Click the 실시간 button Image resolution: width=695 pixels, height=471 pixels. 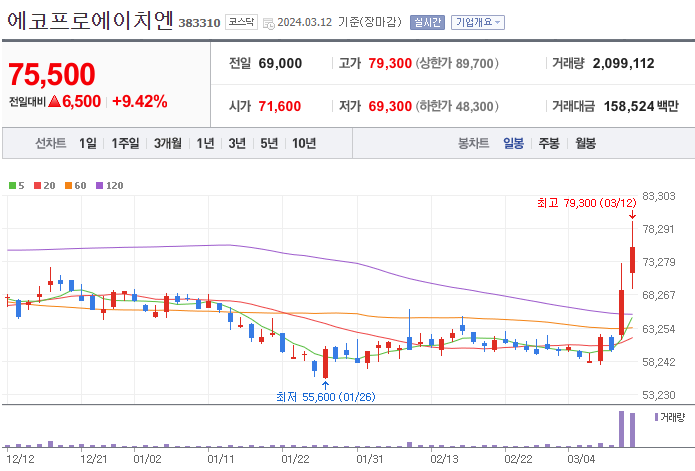pos(427,22)
